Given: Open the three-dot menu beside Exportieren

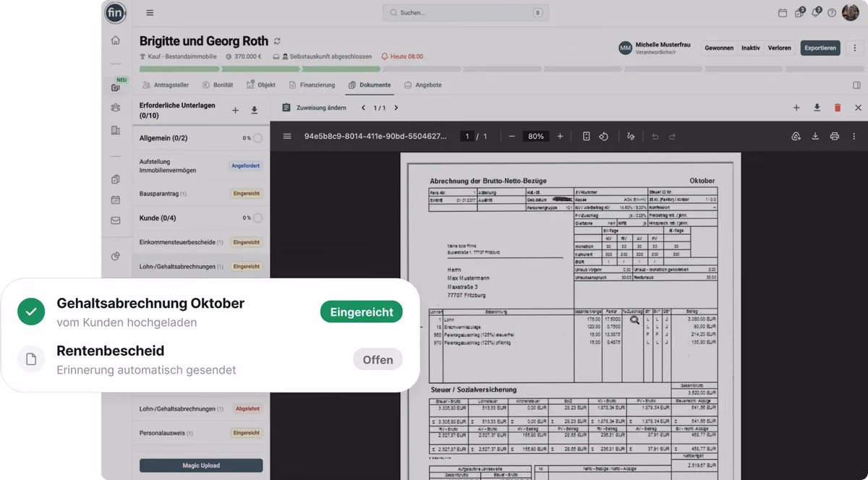Looking at the screenshot, I should pos(854,48).
